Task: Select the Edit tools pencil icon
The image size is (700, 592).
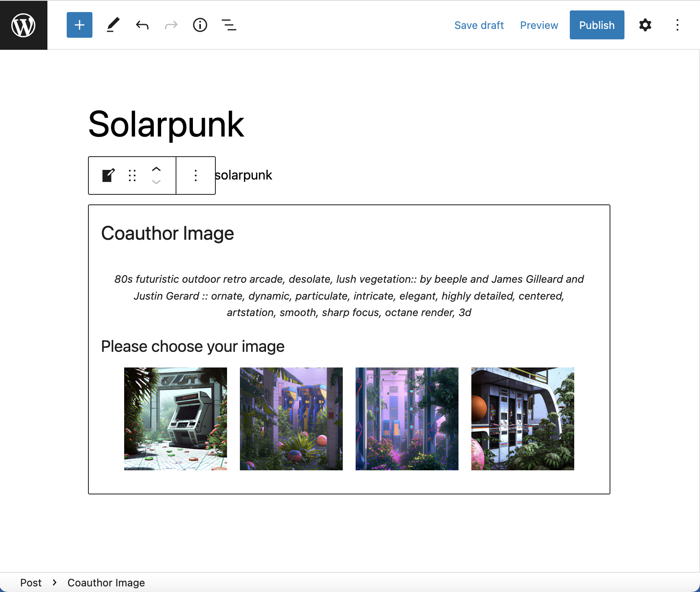Action: point(113,25)
